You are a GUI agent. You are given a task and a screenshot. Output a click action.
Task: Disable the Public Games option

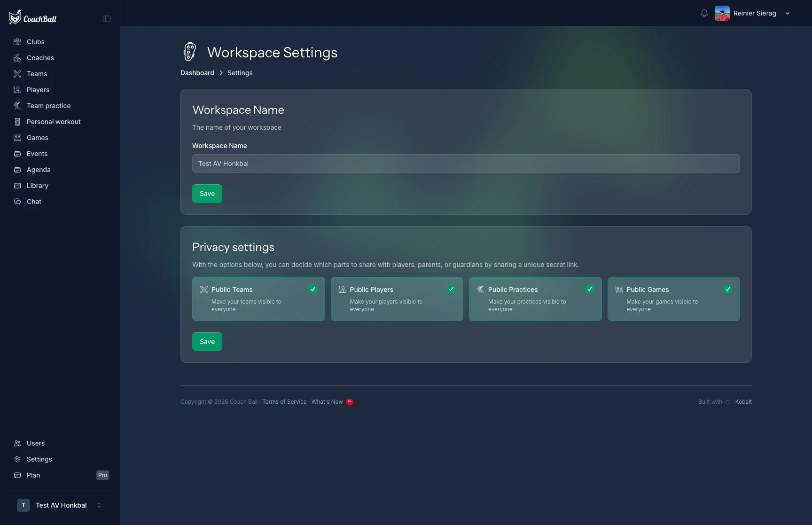coord(728,289)
